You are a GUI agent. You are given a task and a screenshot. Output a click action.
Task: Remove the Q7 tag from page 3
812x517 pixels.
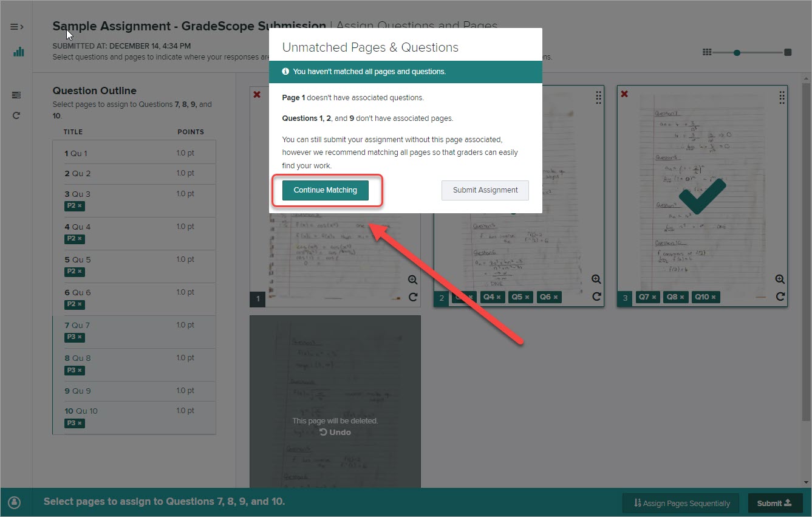pyautogui.click(x=653, y=298)
